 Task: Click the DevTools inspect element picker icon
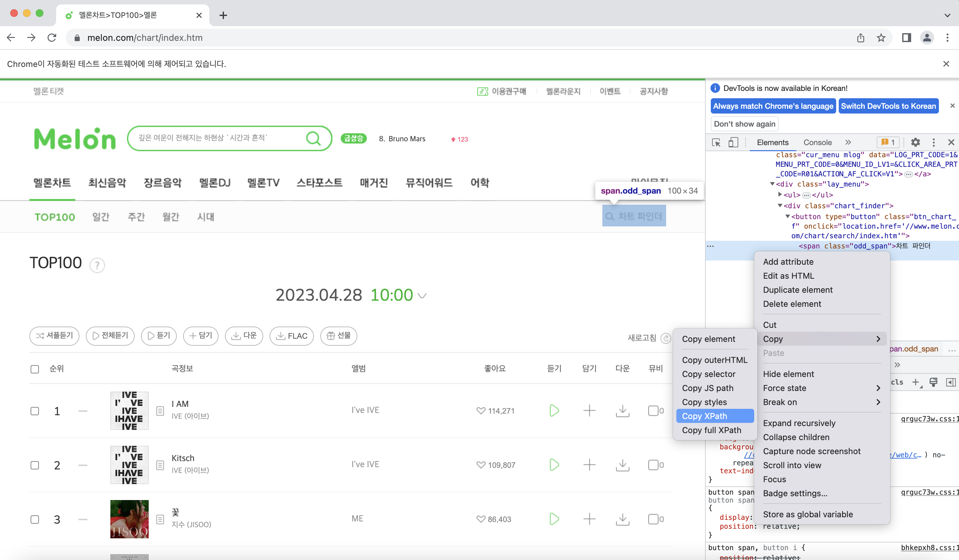716,142
